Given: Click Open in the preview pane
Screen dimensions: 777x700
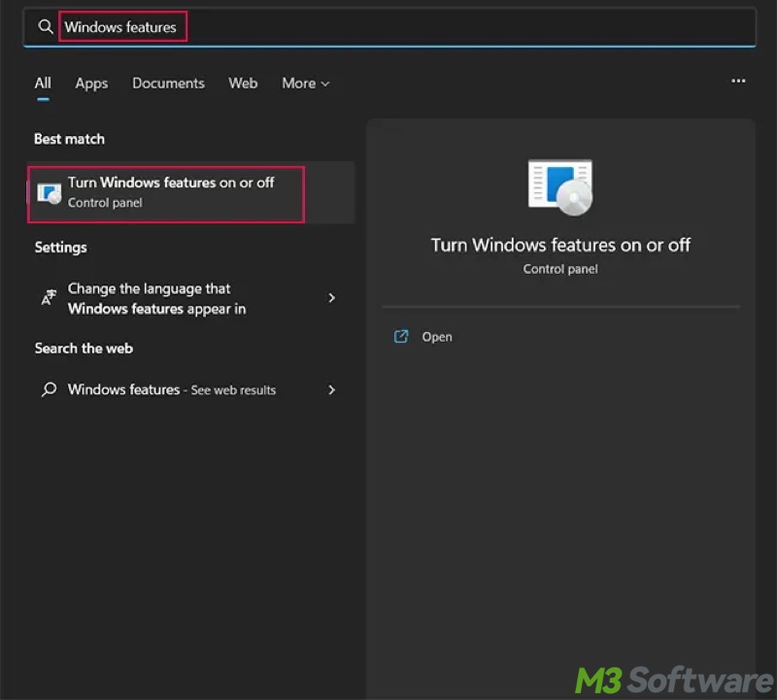Looking at the screenshot, I should pos(436,337).
